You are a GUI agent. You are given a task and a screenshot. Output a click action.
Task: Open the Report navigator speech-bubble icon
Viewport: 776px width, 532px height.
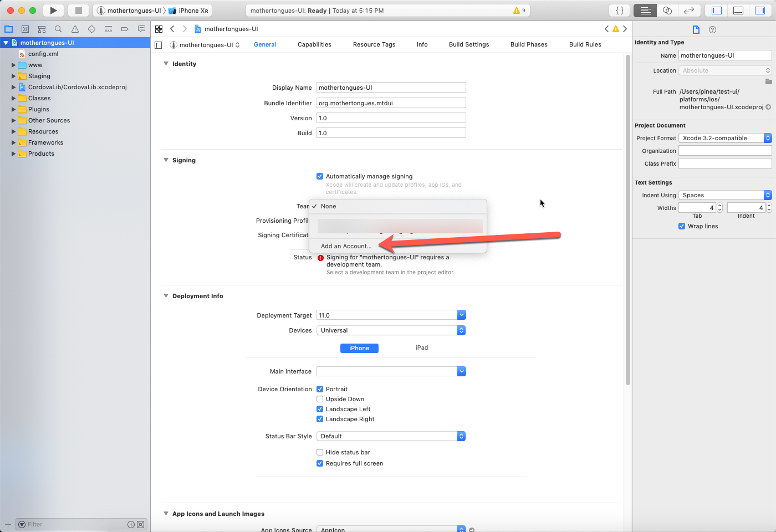[141, 29]
